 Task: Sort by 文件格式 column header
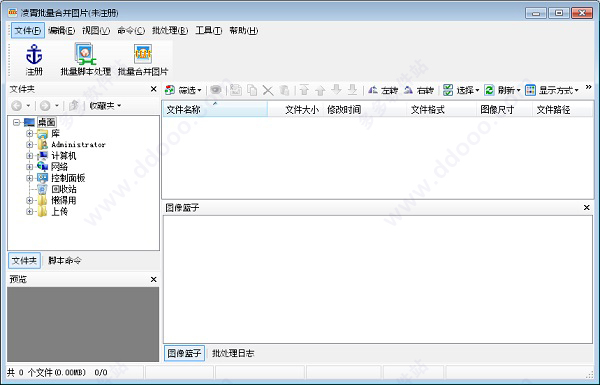point(441,110)
